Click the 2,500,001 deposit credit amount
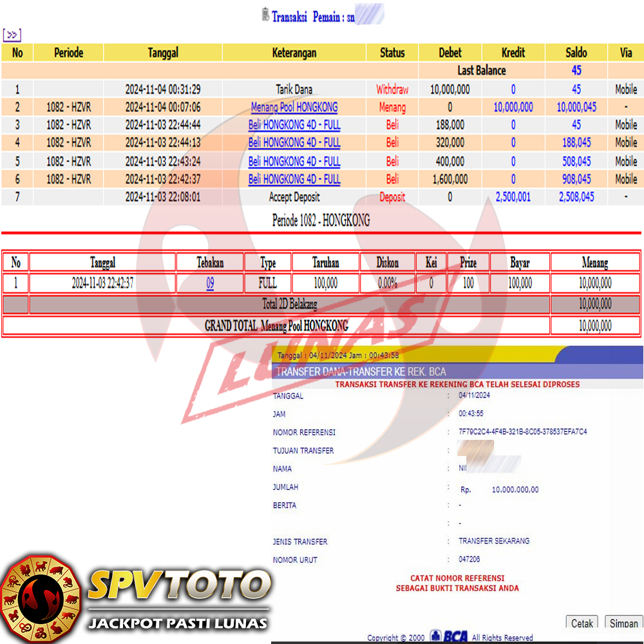Image resolution: width=644 pixels, height=644 pixels. [x=513, y=197]
